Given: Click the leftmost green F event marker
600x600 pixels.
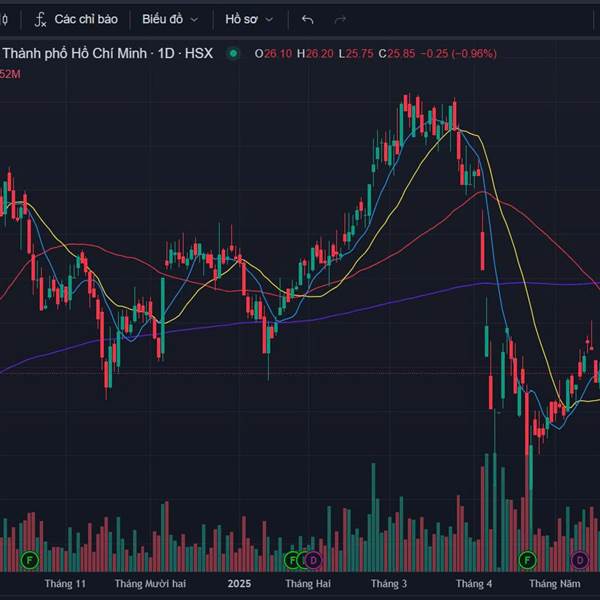Looking at the screenshot, I should pyautogui.click(x=30, y=559).
